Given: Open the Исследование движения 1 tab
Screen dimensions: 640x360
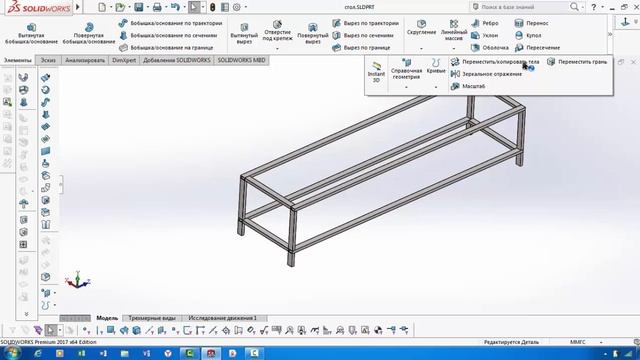Looking at the screenshot, I should click(x=223, y=318).
